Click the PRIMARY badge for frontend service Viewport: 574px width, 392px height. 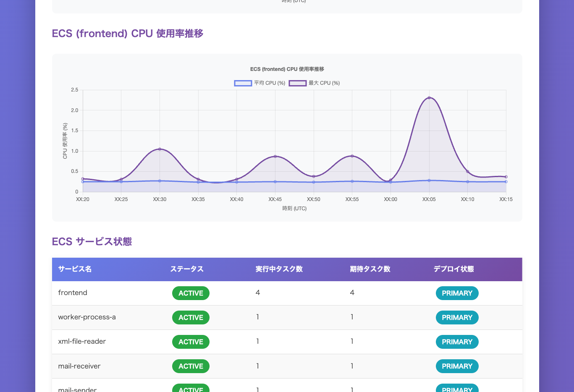[457, 293]
